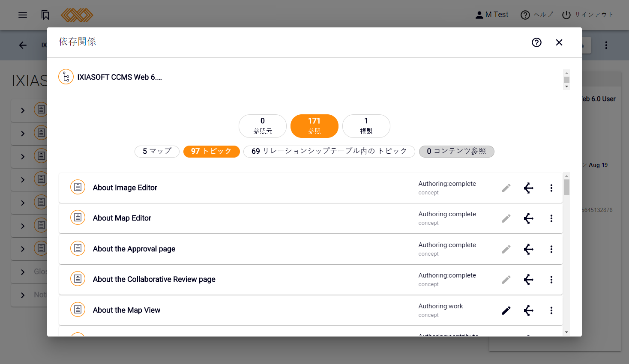Show dependencies arrow for About Map Editor
This screenshot has height=364, width=629.
coord(529,218)
